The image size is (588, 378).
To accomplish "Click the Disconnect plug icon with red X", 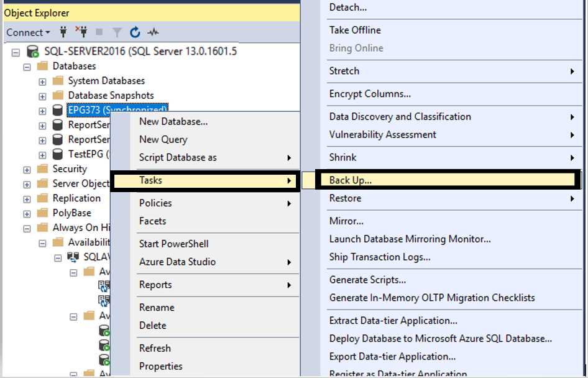I will coord(81,32).
